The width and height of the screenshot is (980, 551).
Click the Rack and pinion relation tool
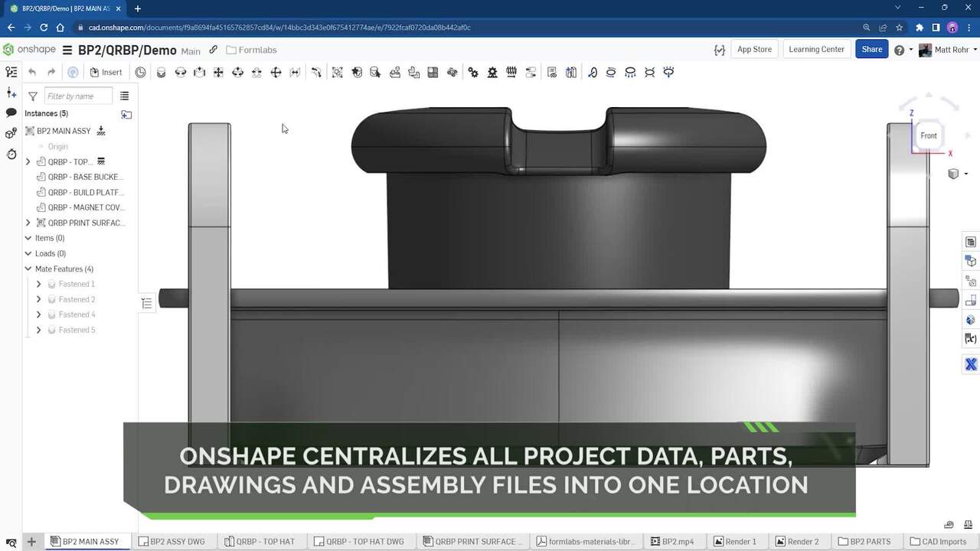click(492, 72)
